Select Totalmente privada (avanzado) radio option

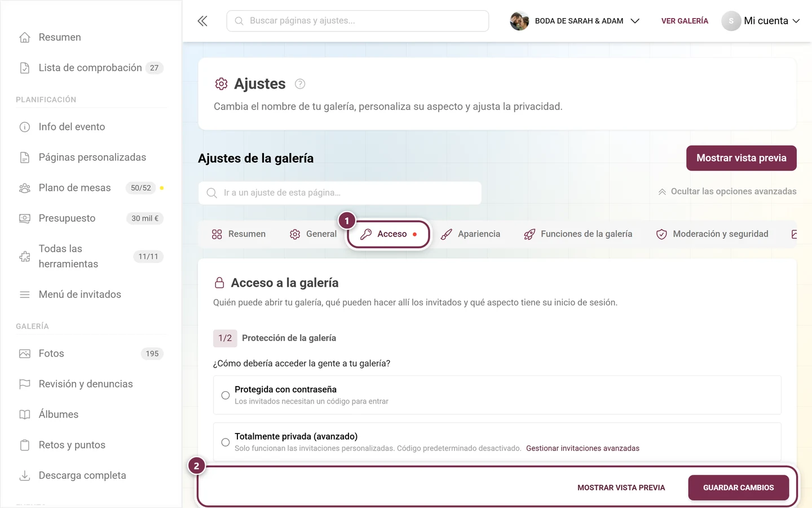pos(226,442)
